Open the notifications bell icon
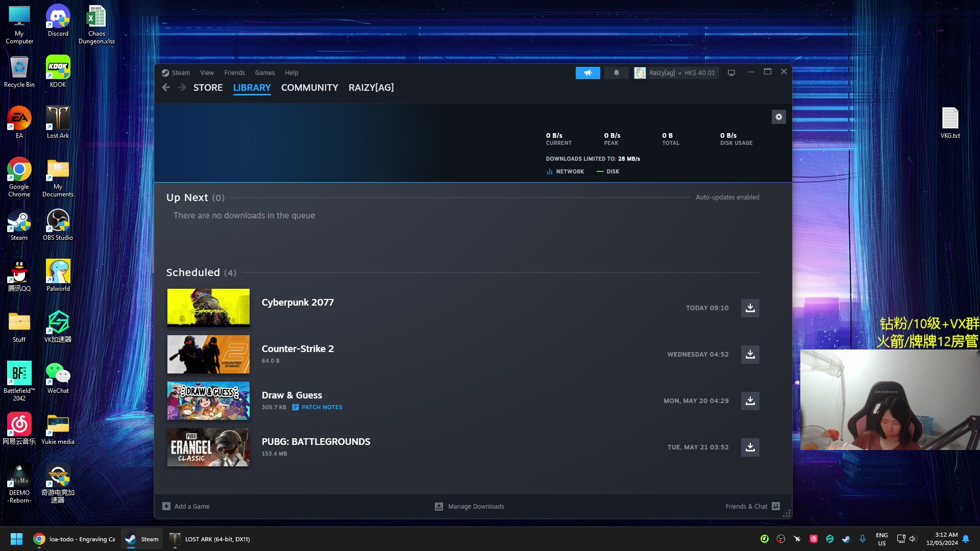The height and width of the screenshot is (551, 980). [616, 73]
